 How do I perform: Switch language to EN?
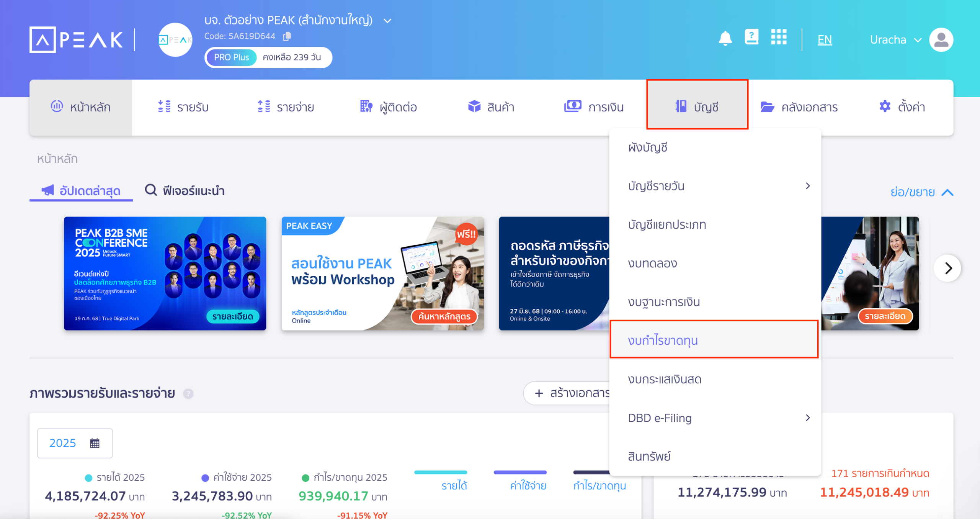825,40
